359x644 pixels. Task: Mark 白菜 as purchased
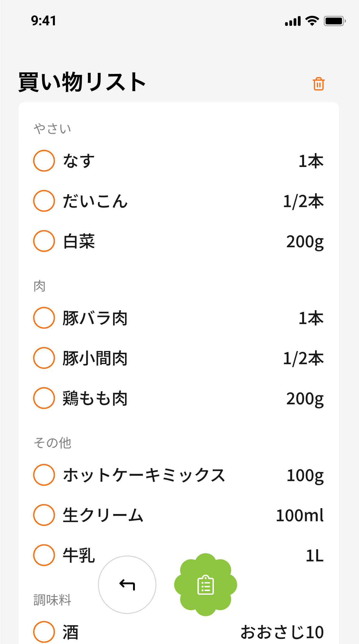point(44,241)
